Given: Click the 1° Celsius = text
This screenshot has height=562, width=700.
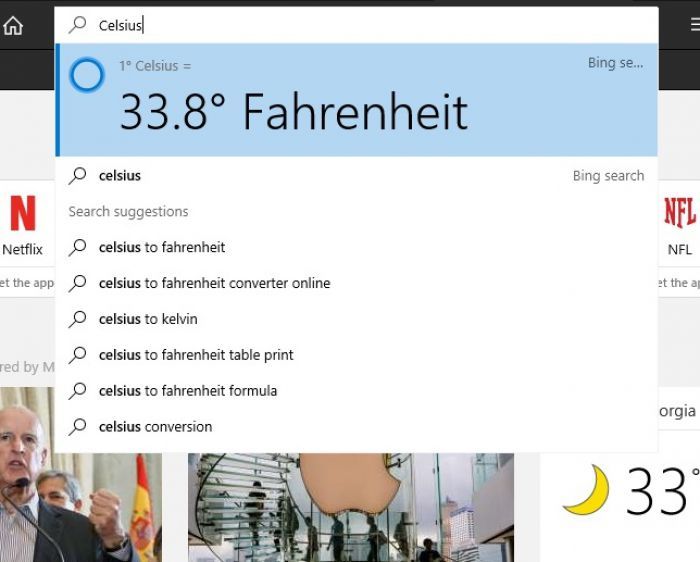Looking at the screenshot, I should [x=155, y=66].
